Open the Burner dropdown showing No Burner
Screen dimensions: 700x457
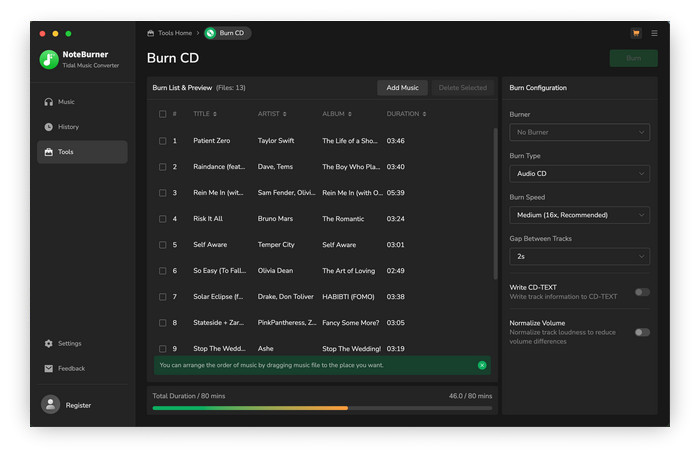point(579,132)
